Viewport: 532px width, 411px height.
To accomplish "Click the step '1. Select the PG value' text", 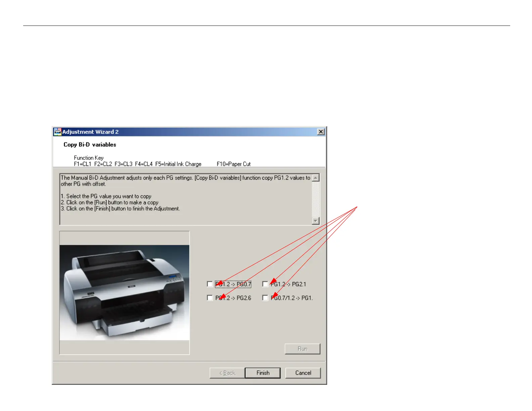I will tap(106, 196).
